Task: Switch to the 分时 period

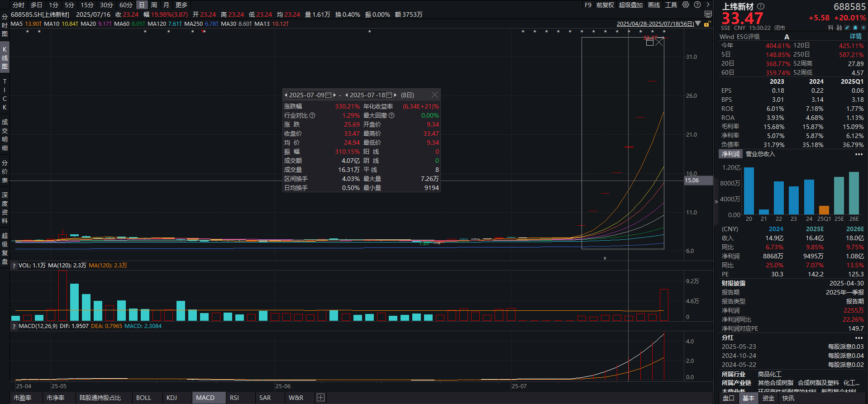Action: [x=19, y=5]
